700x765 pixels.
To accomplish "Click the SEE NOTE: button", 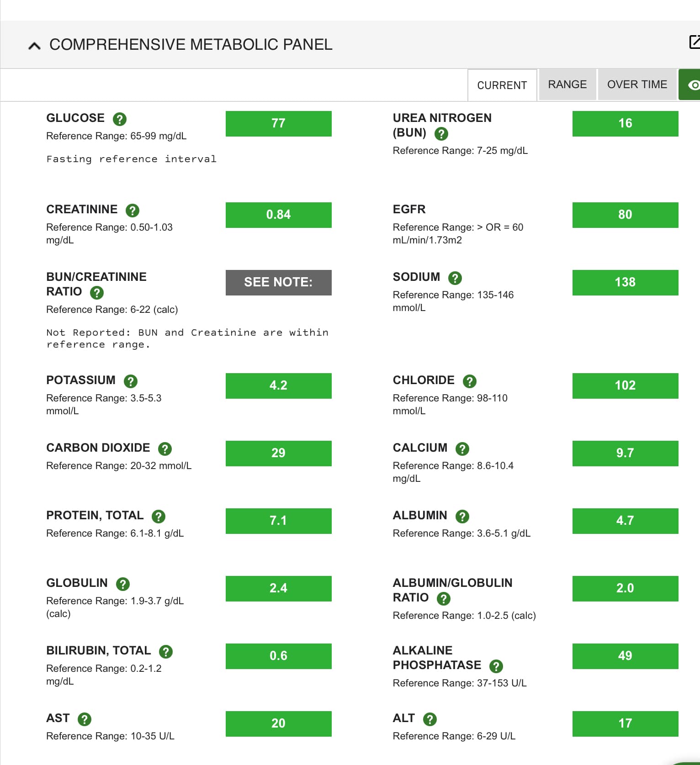I will click(278, 282).
